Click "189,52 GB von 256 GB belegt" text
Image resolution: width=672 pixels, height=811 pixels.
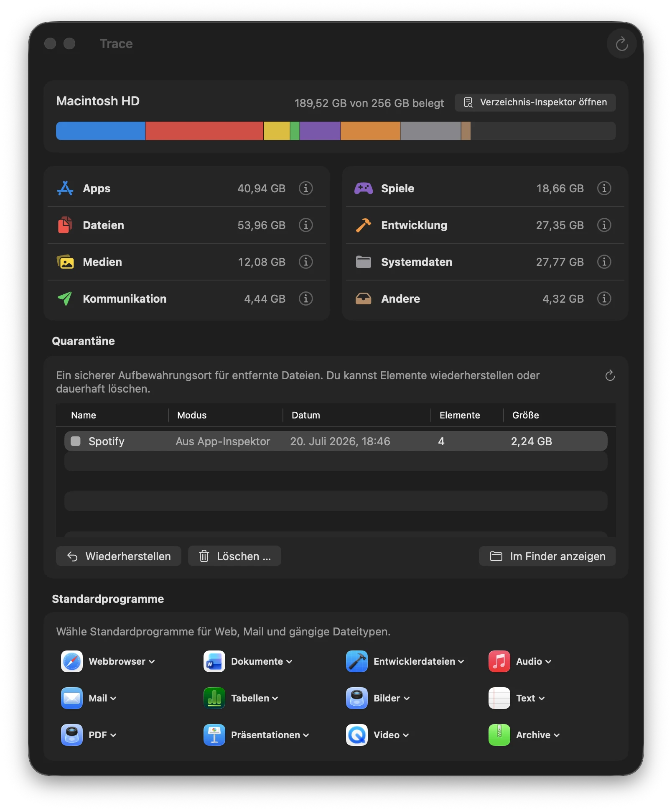[369, 103]
